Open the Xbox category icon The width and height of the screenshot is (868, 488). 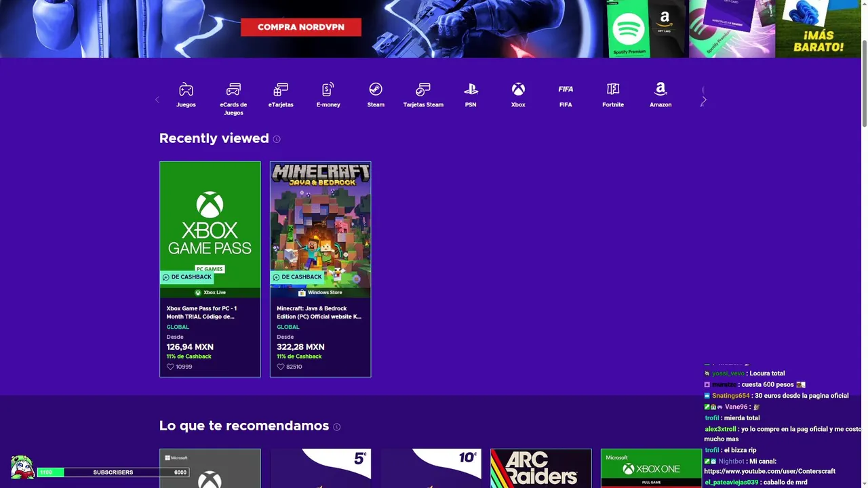pos(518,89)
